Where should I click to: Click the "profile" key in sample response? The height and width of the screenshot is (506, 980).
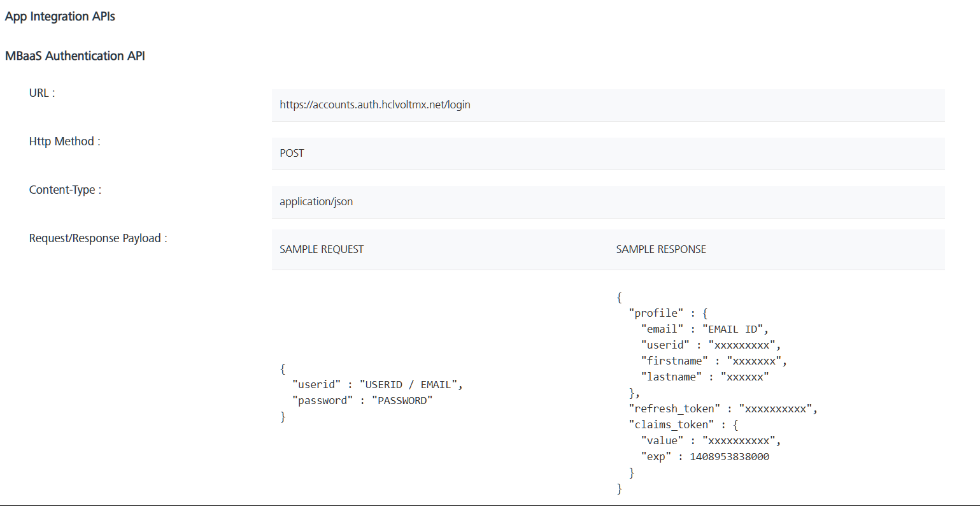[655, 314]
